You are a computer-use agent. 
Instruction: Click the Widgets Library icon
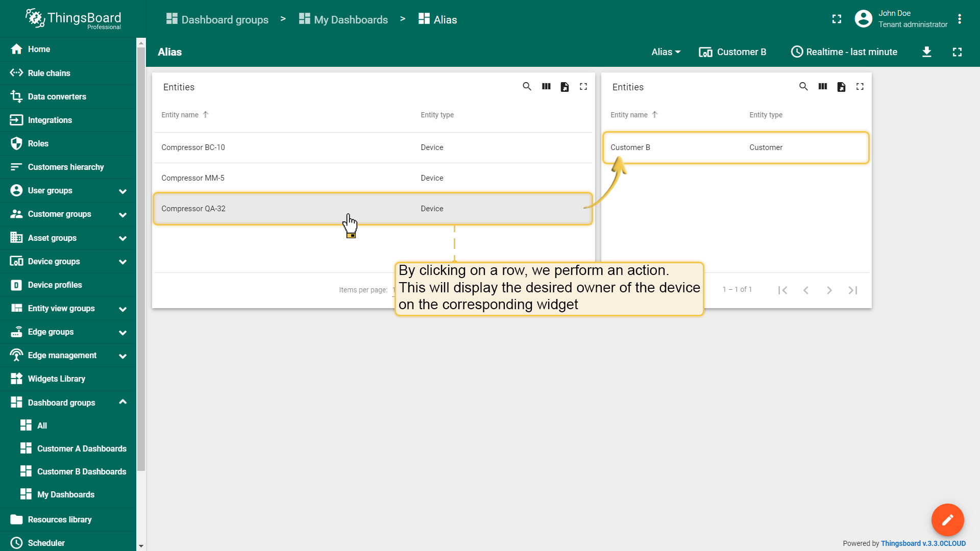(x=16, y=379)
